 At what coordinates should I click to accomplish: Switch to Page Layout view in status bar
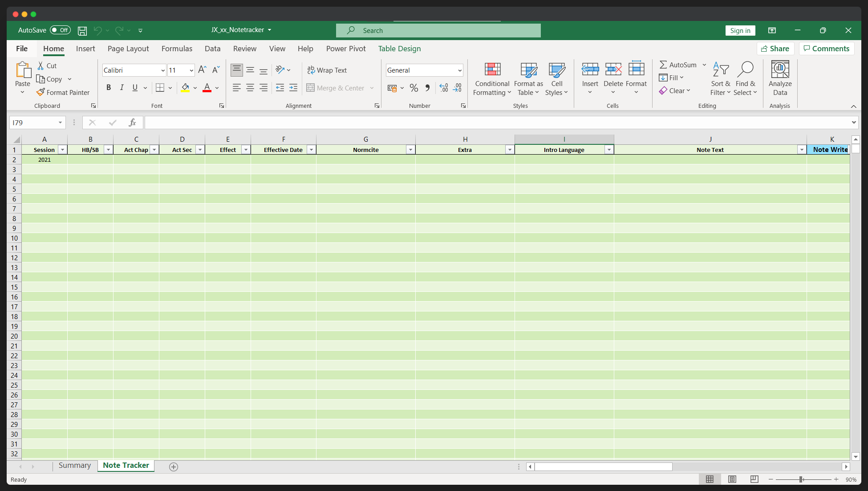(732, 479)
